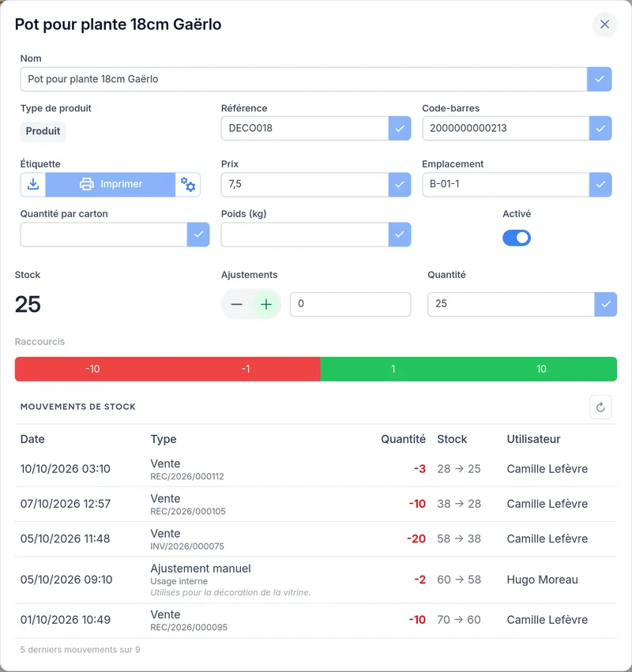Edit the Quantité field showing 25

tap(511, 304)
